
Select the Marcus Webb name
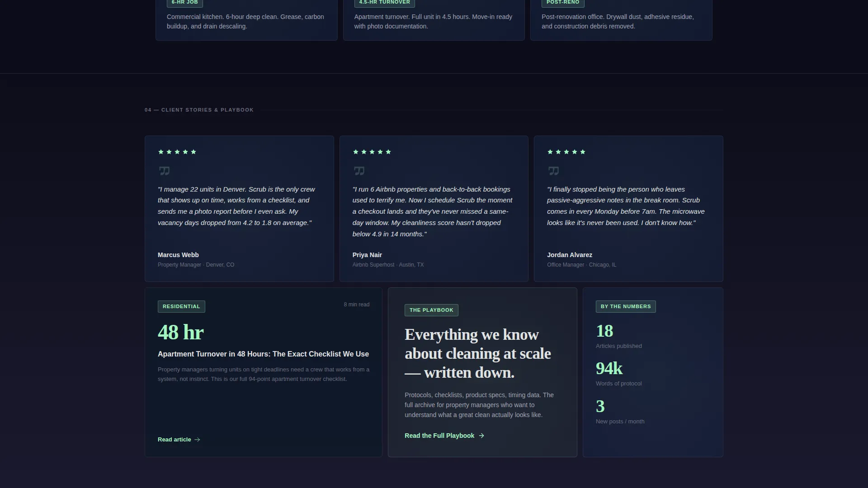(178, 255)
